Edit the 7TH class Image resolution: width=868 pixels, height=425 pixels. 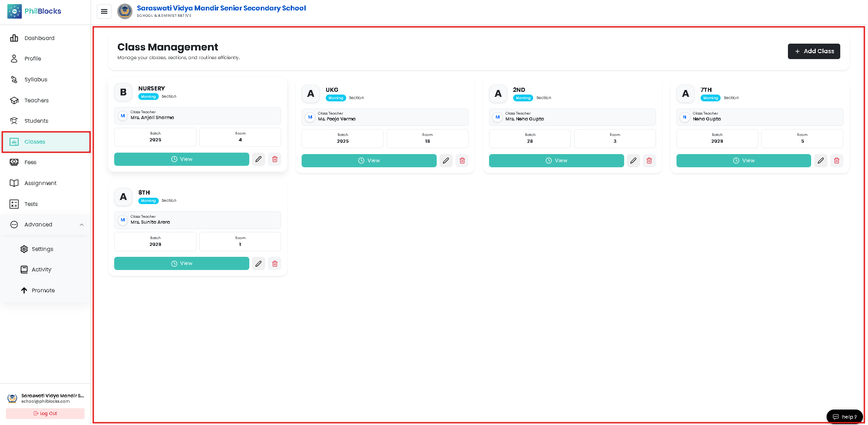[x=821, y=160]
